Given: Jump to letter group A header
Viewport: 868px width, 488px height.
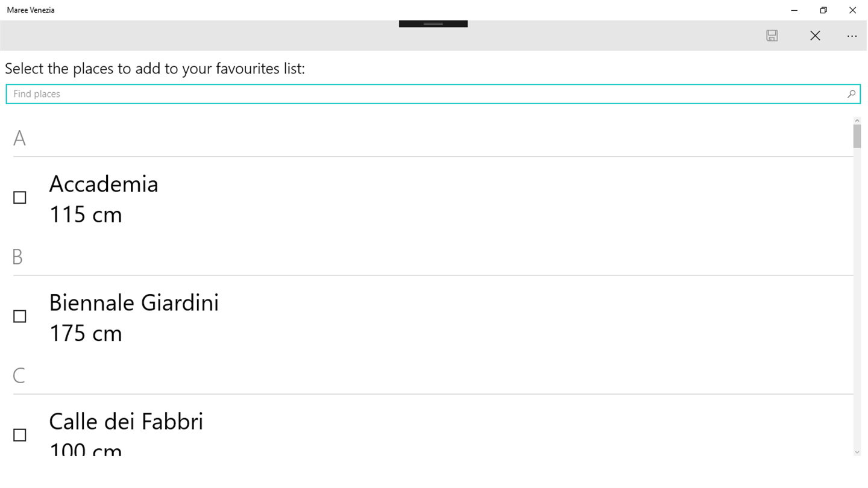Looking at the screenshot, I should point(19,139).
